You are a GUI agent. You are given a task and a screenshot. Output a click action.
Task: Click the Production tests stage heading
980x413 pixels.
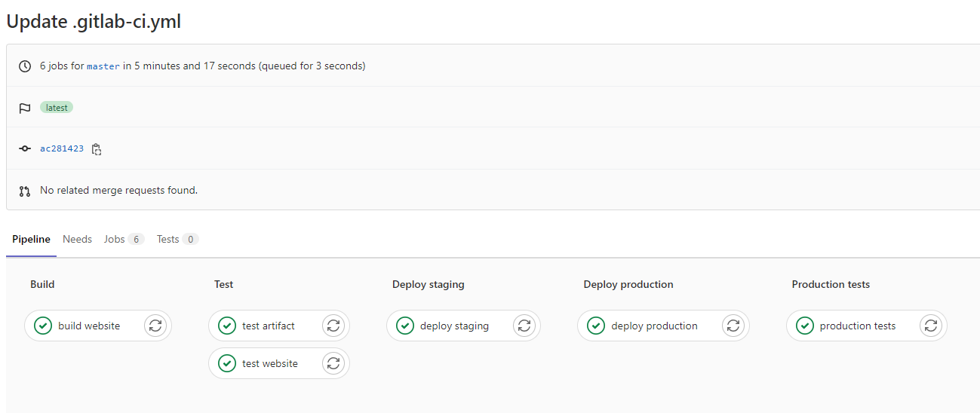coord(831,284)
